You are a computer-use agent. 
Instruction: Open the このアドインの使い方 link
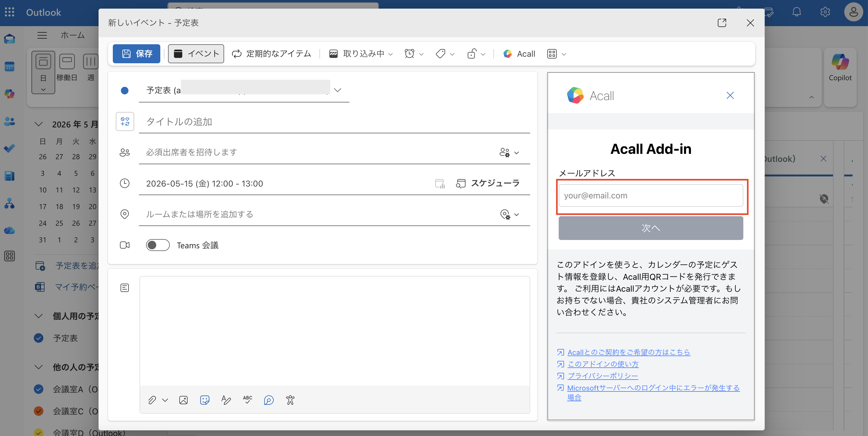[603, 364]
